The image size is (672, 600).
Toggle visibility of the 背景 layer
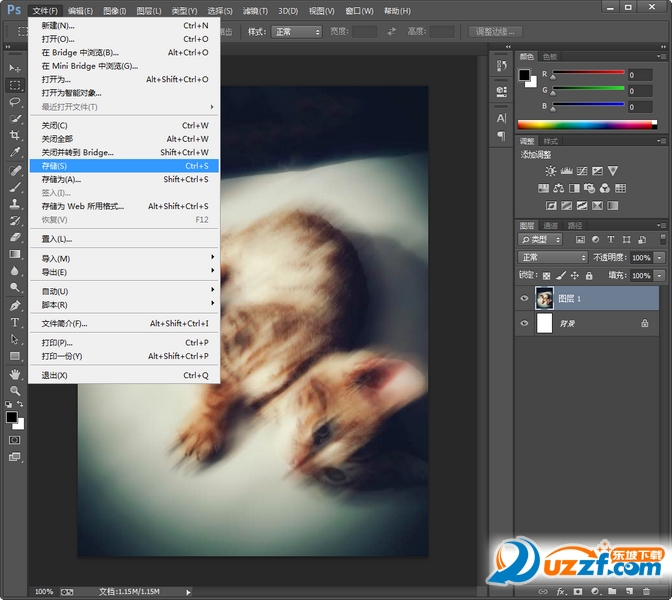[x=524, y=323]
